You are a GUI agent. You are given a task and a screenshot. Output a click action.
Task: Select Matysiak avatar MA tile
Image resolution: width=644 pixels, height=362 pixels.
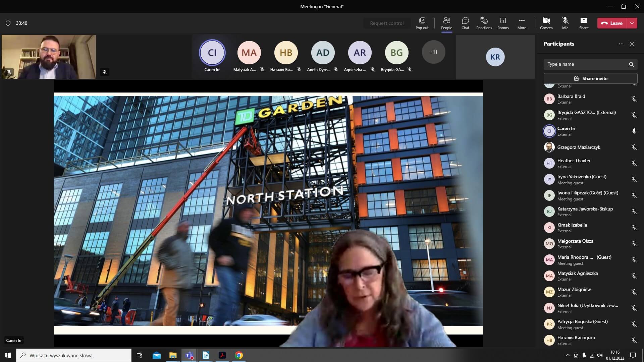pos(249,53)
